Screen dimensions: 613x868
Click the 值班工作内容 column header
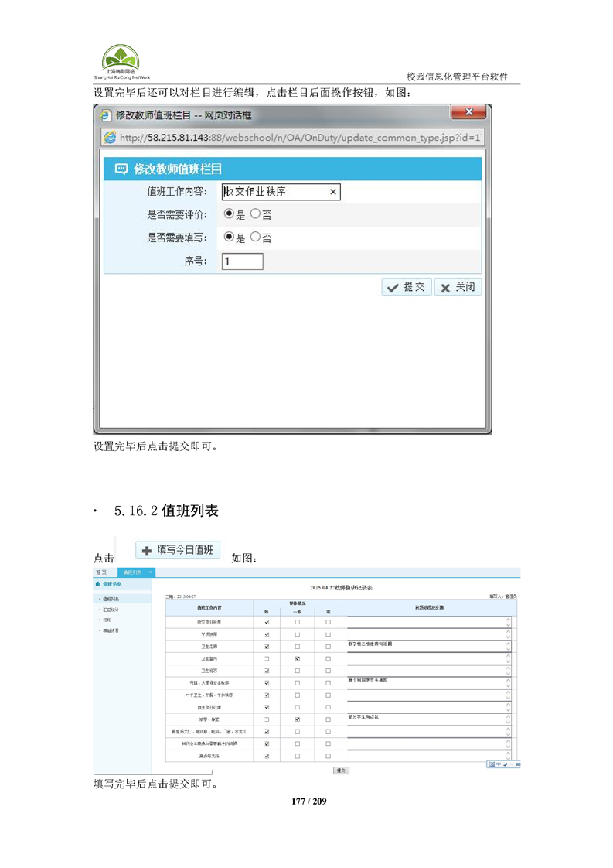(209, 608)
